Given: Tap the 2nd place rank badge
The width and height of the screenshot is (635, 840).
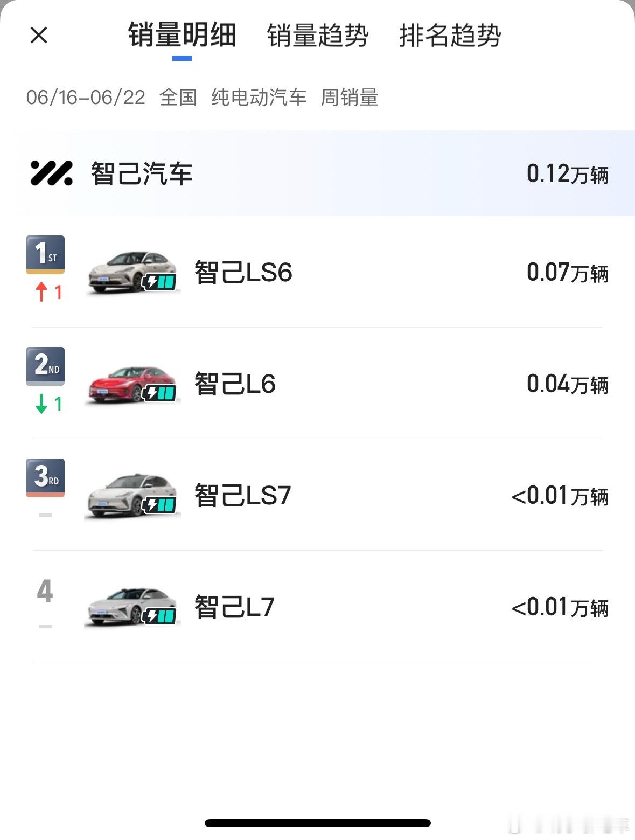Looking at the screenshot, I should (x=45, y=366).
